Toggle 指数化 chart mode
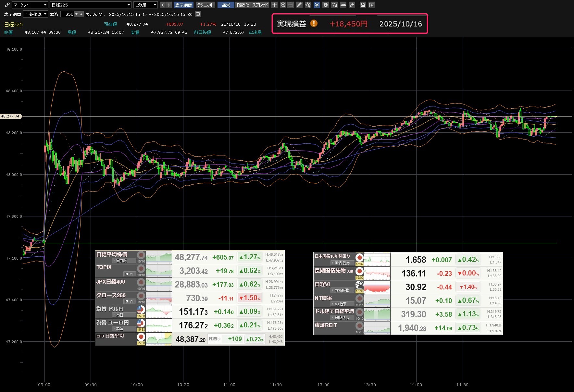The width and height of the screenshot is (574, 392). [x=243, y=5]
